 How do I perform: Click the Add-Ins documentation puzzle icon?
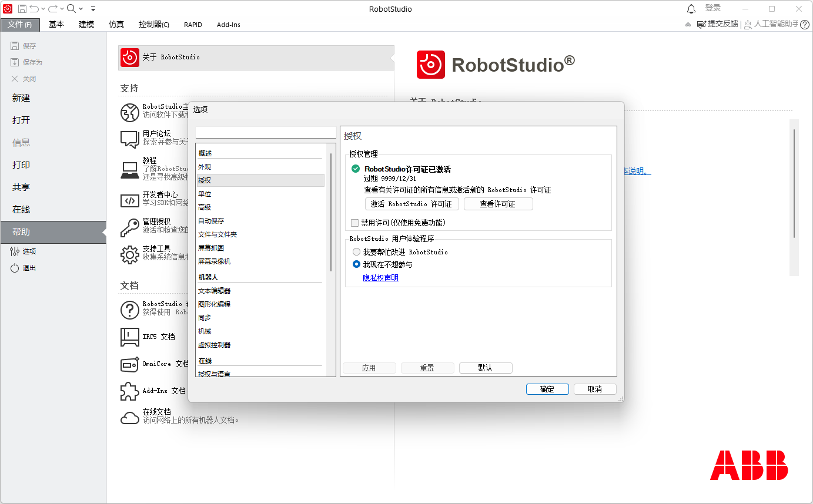click(130, 391)
